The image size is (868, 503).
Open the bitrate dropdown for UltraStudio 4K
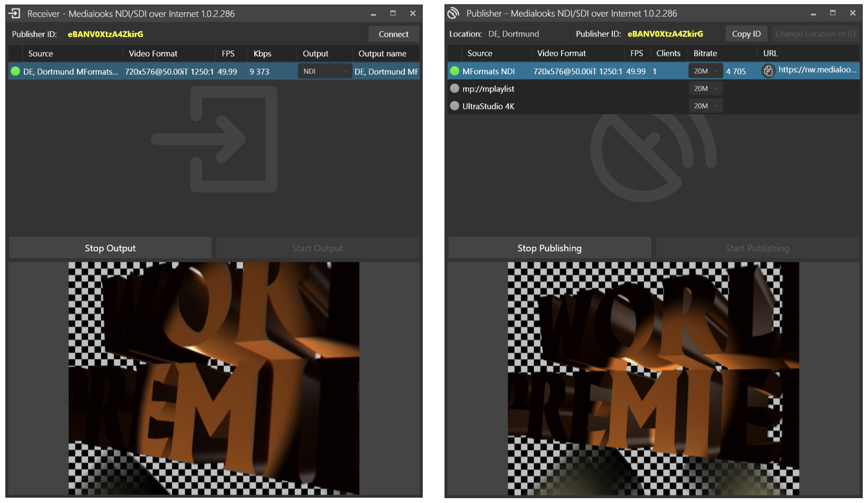coord(705,106)
